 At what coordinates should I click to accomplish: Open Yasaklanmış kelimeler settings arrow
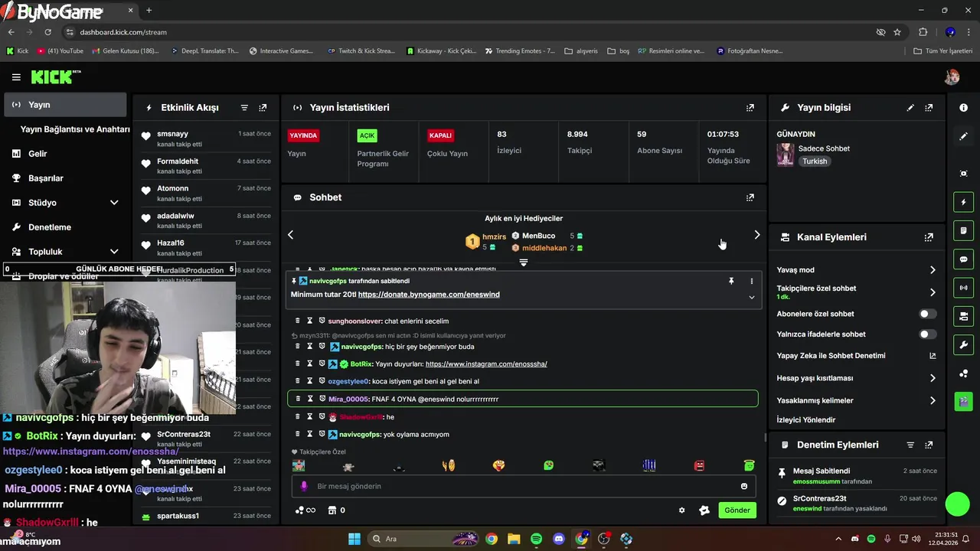click(x=933, y=400)
